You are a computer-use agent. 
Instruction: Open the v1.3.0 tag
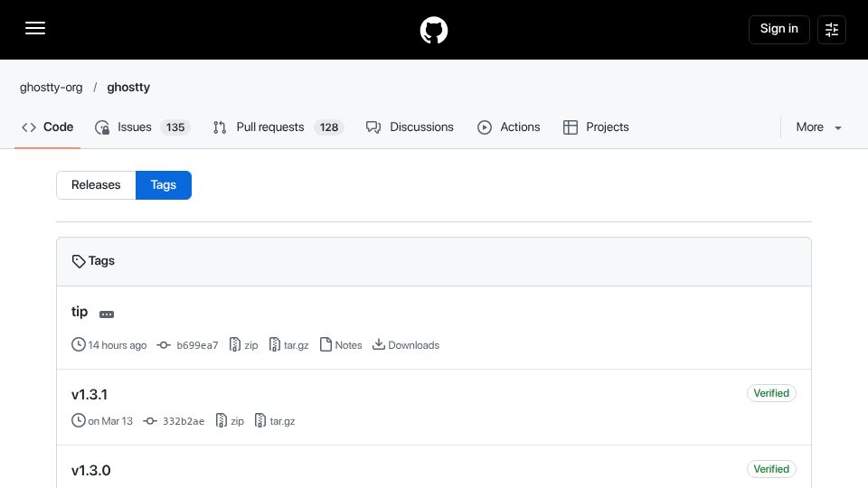[90, 470]
